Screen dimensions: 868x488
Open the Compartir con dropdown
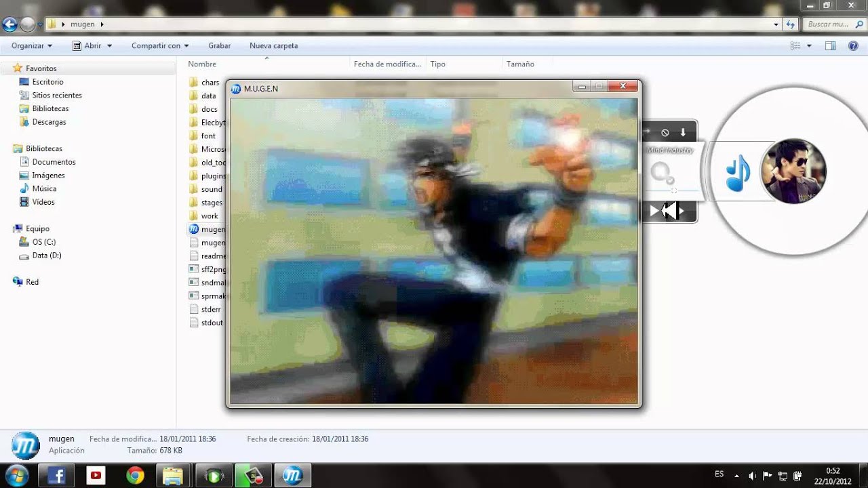[x=160, y=45]
